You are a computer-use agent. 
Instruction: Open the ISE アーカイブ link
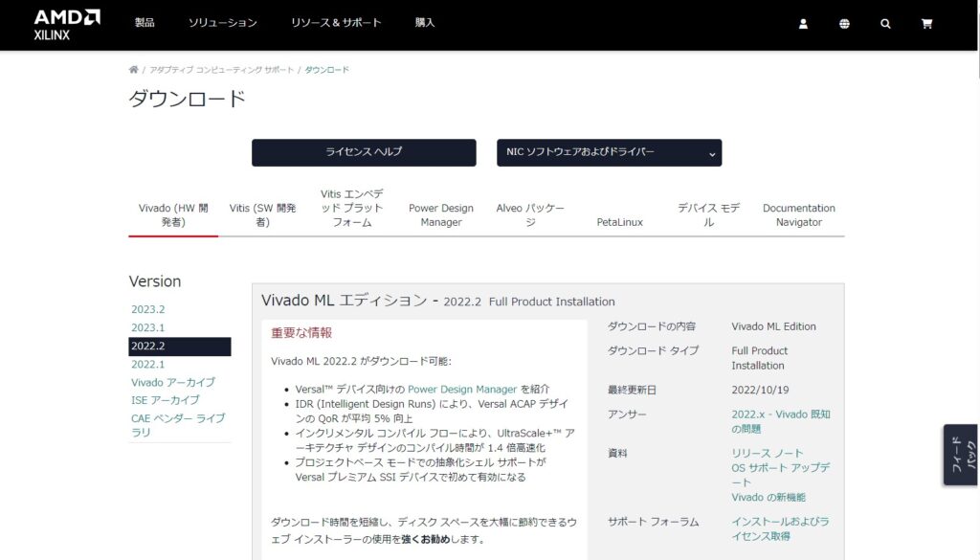(x=165, y=401)
